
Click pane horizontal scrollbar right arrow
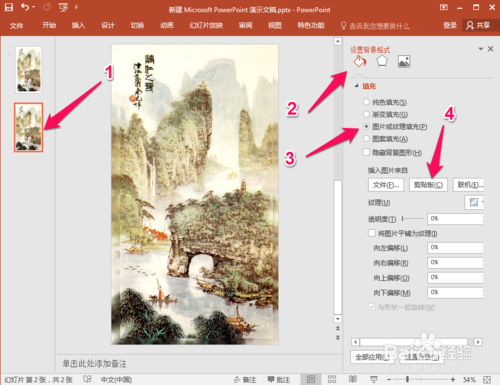coord(478,342)
